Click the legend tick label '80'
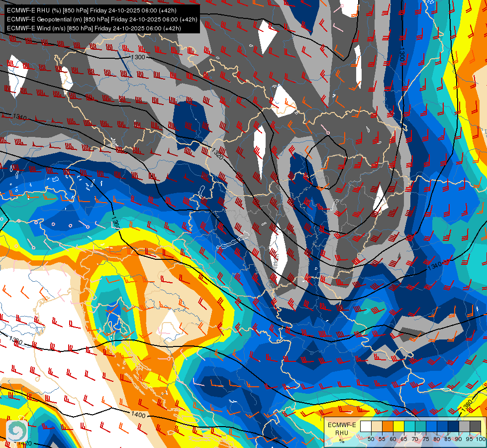487x448 pixels. click(x=437, y=439)
